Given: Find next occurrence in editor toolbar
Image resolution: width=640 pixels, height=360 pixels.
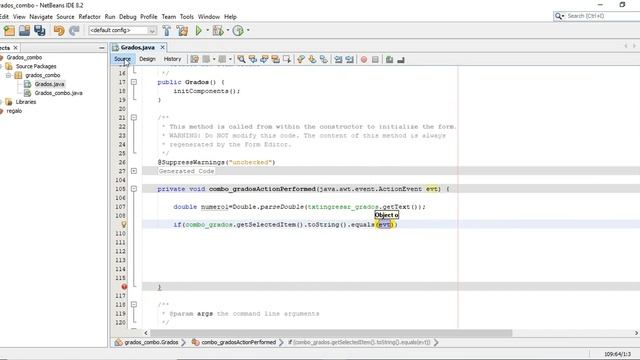Looking at the screenshot, I should 264,60.
